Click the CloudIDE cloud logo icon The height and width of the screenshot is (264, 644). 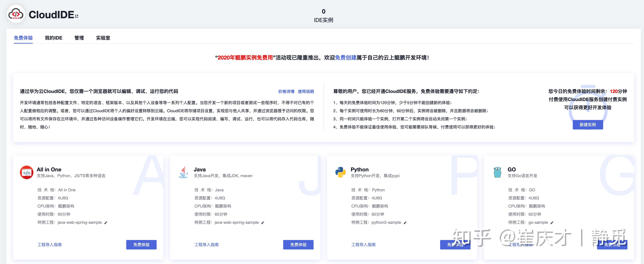[x=16, y=14]
